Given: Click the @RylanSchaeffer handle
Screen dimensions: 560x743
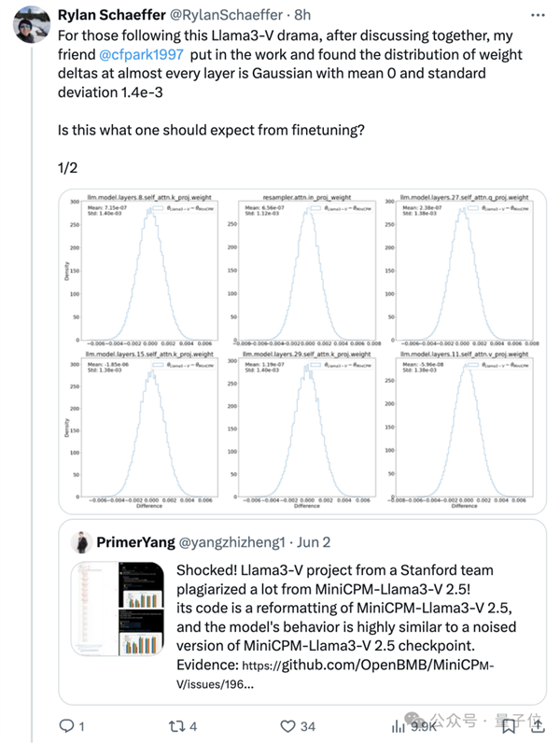Looking at the screenshot, I should click(x=226, y=15).
